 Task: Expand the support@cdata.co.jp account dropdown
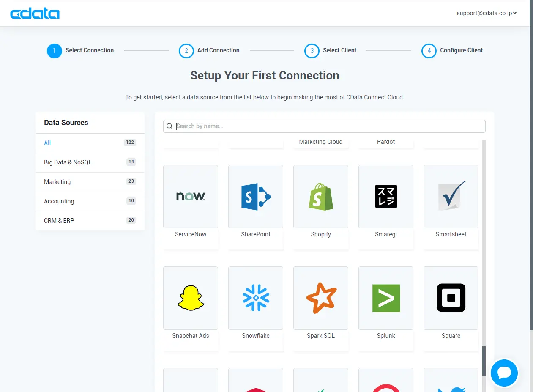487,13
